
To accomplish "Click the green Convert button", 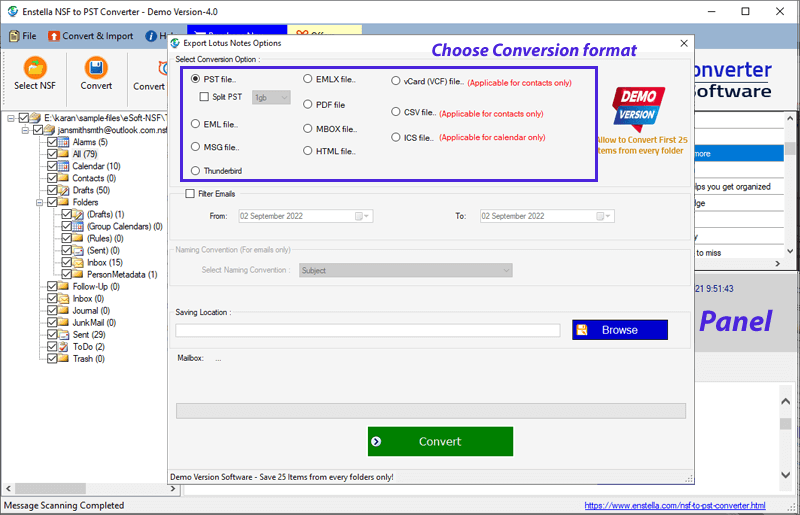I will coord(440,442).
